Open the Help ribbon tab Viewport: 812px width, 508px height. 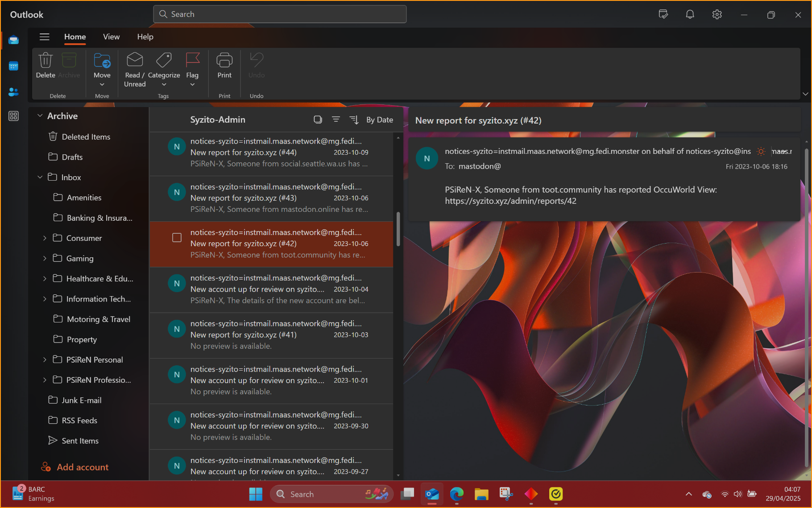(x=145, y=37)
